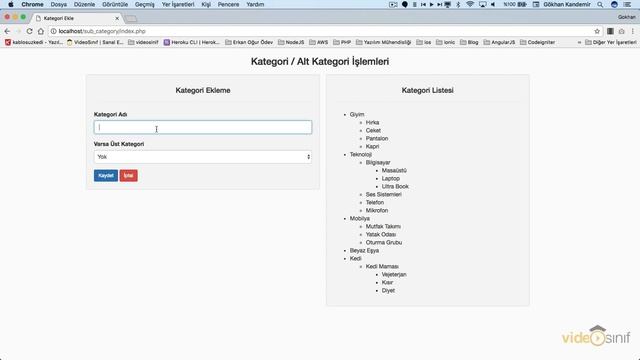Expand the AWS bookmark folder
The height and width of the screenshot is (360, 640).
tap(318, 42)
